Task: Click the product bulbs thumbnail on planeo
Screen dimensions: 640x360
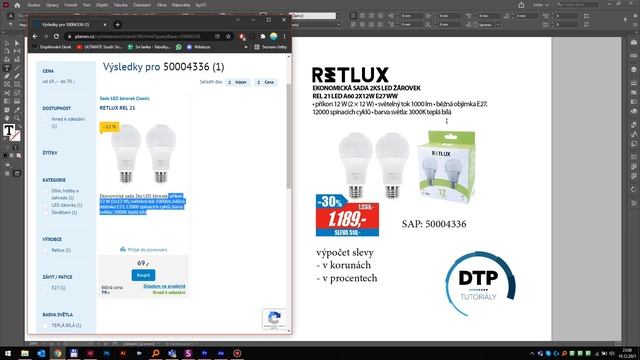Action: [x=144, y=154]
